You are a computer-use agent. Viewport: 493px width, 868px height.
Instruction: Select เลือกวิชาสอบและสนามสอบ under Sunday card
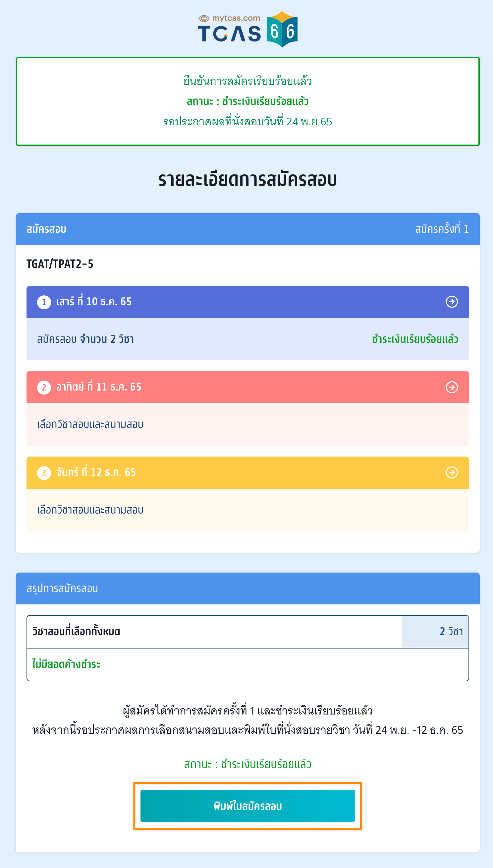[90, 424]
